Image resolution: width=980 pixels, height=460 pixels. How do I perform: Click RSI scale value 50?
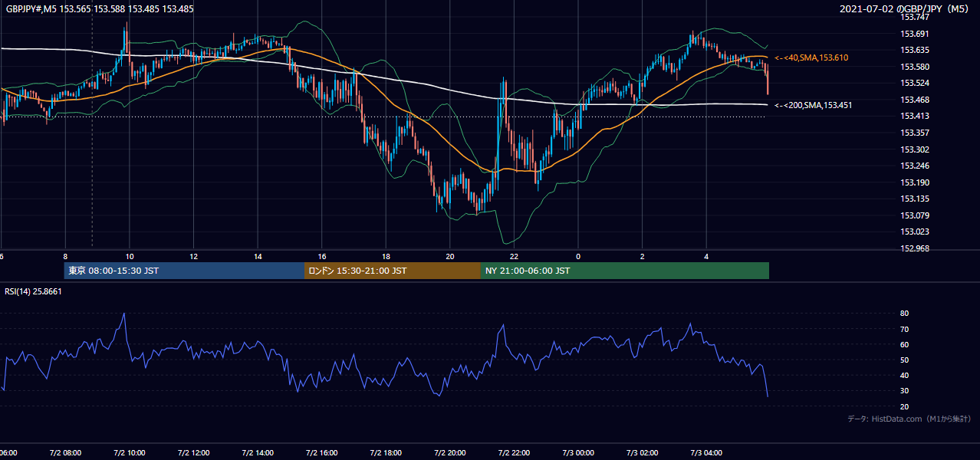pyautogui.click(x=904, y=360)
